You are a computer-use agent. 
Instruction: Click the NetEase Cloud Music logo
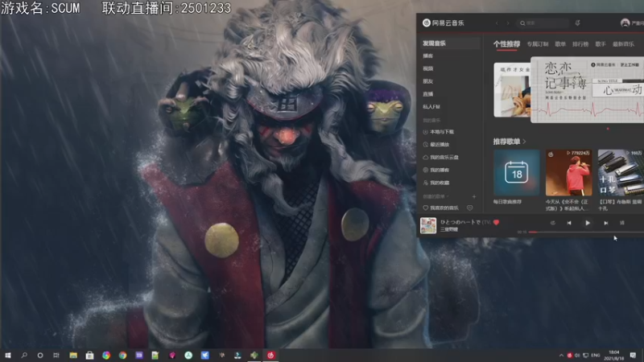click(444, 23)
